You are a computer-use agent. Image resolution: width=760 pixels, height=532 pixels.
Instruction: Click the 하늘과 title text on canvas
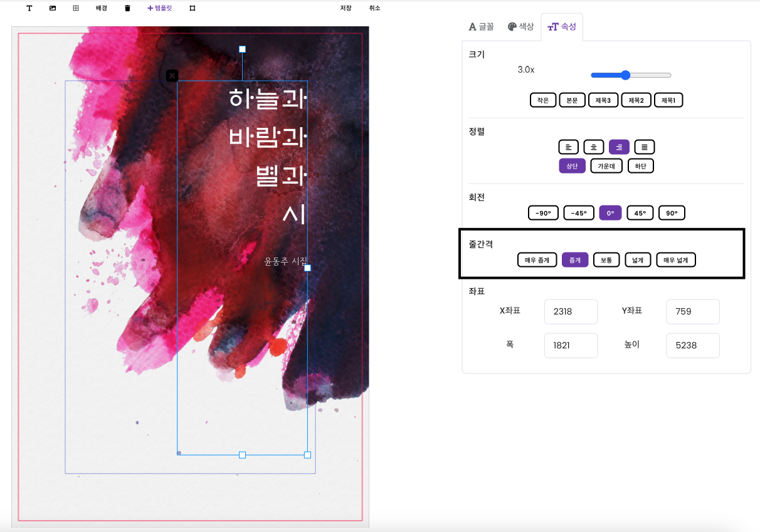click(x=267, y=98)
